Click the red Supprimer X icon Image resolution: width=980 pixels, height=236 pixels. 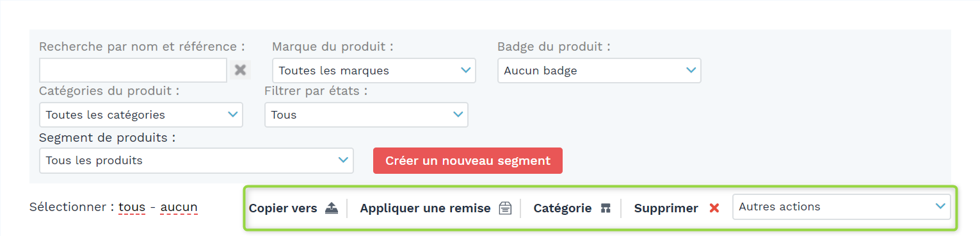(714, 208)
